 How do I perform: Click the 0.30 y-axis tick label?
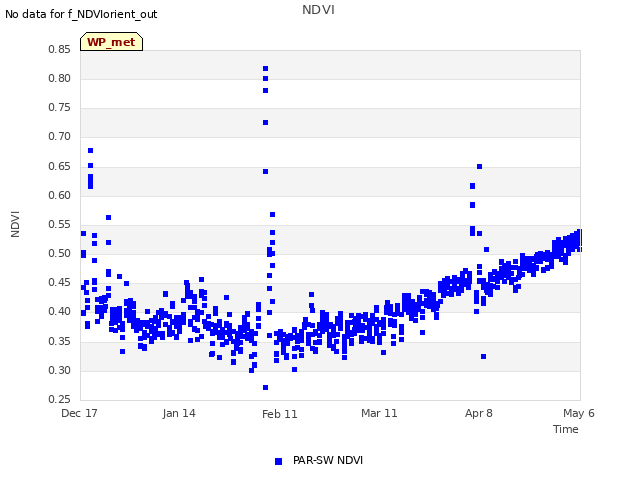coord(60,370)
